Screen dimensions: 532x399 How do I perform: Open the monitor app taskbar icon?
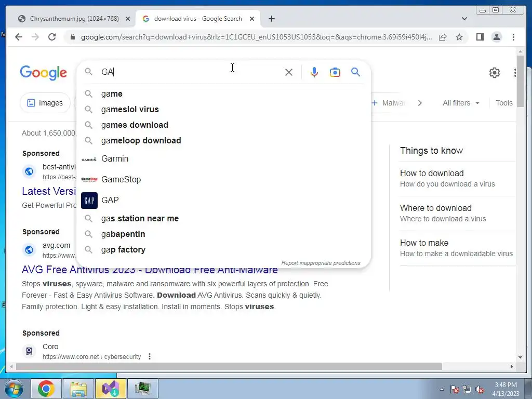tap(142, 389)
